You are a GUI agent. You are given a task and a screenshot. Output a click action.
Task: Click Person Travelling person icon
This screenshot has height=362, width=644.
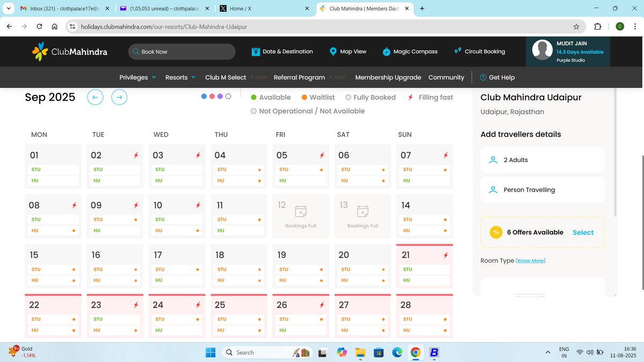pyautogui.click(x=493, y=190)
